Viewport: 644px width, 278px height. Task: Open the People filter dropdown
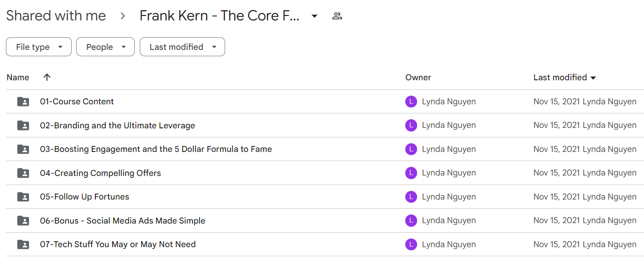105,47
